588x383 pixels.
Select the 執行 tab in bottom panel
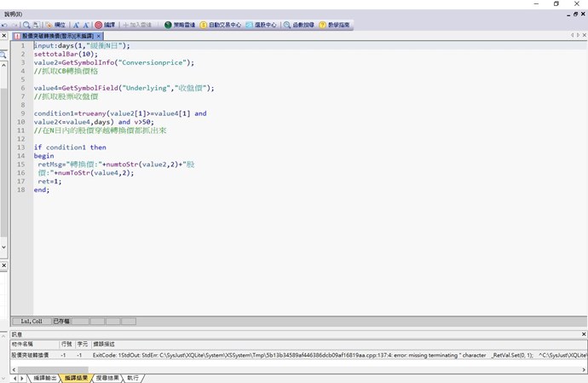click(133, 378)
